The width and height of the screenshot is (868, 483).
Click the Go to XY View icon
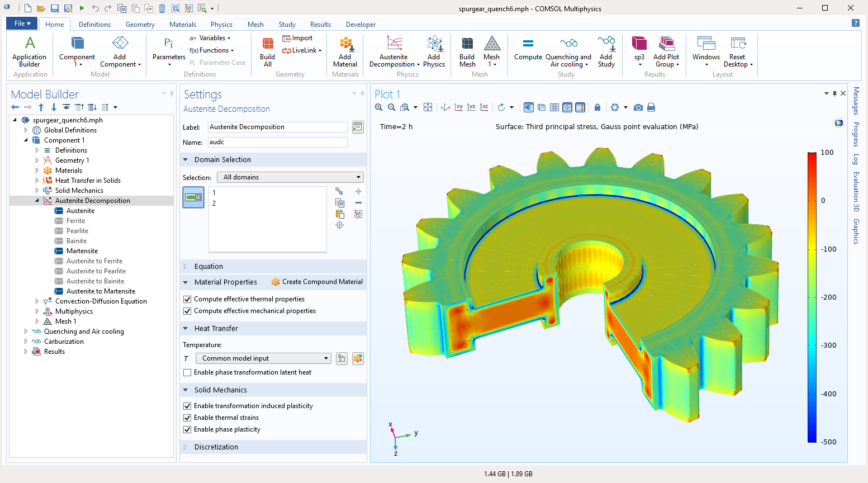(458, 107)
